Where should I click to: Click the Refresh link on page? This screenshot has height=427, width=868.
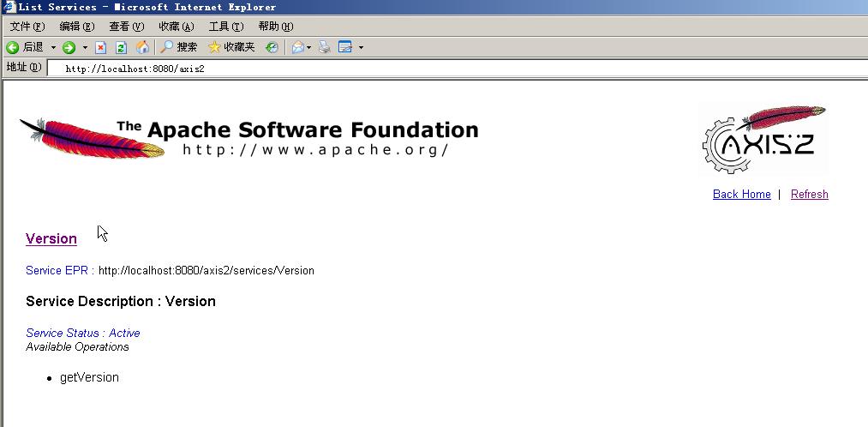click(x=810, y=194)
